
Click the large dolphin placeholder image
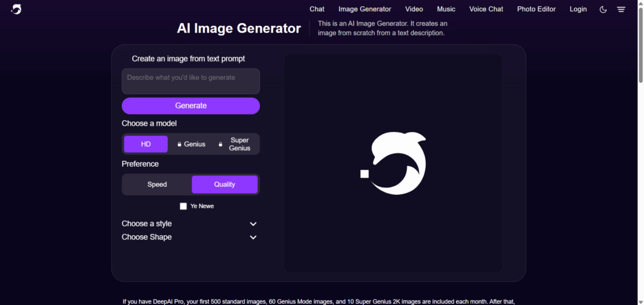pos(393,164)
